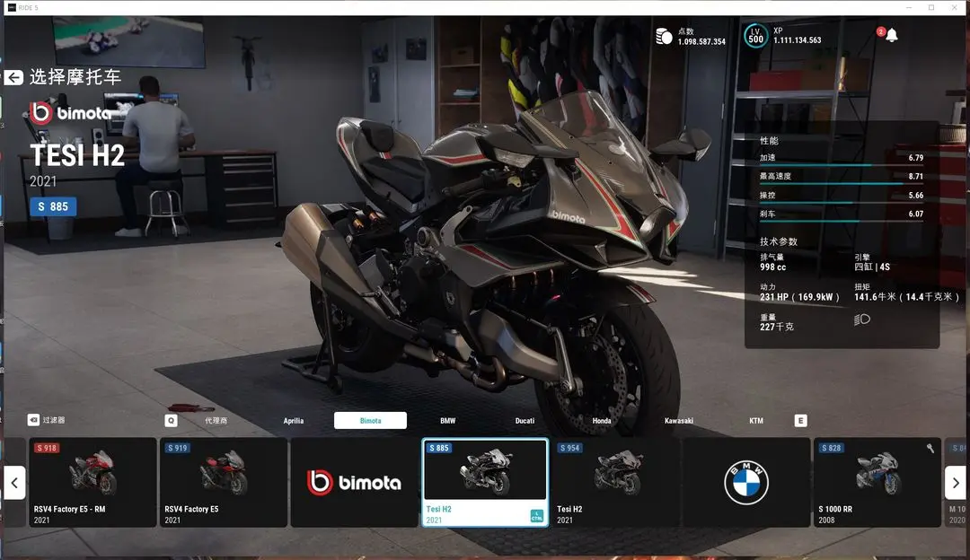Image resolution: width=970 pixels, height=560 pixels.
Task: Click the wrench icon on the S 1000 RR card
Action: coord(930,448)
